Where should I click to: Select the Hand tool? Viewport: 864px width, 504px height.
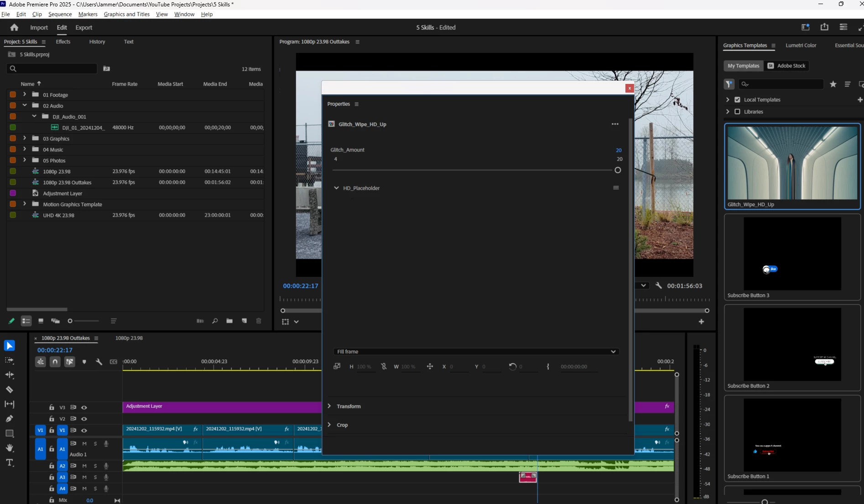[10, 448]
